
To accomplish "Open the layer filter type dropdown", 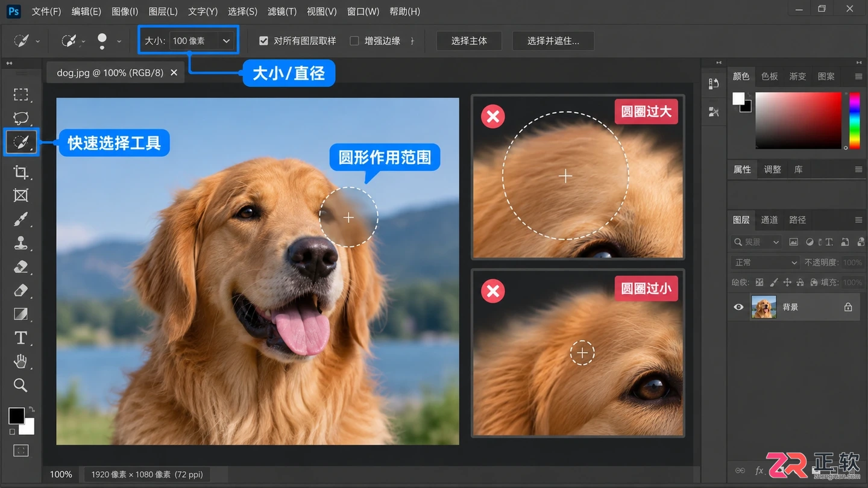I will [x=756, y=242].
